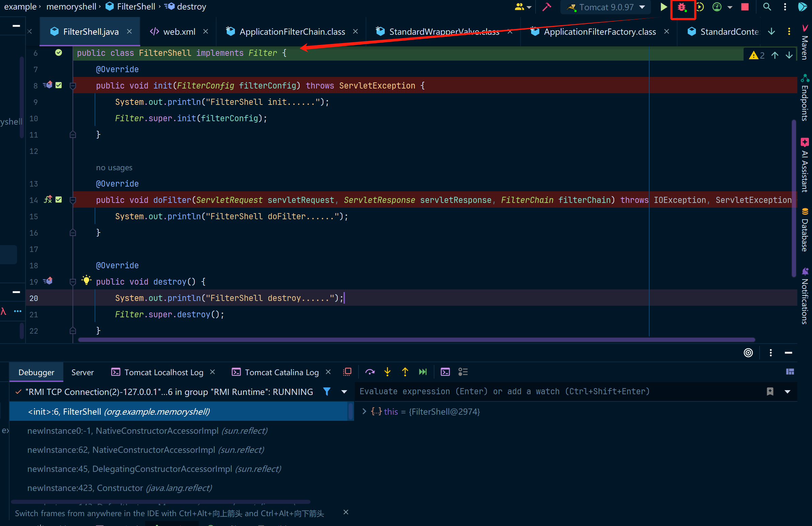This screenshot has height=526, width=812.
Task: Click Show Execution Point icon
Action: (x=347, y=372)
